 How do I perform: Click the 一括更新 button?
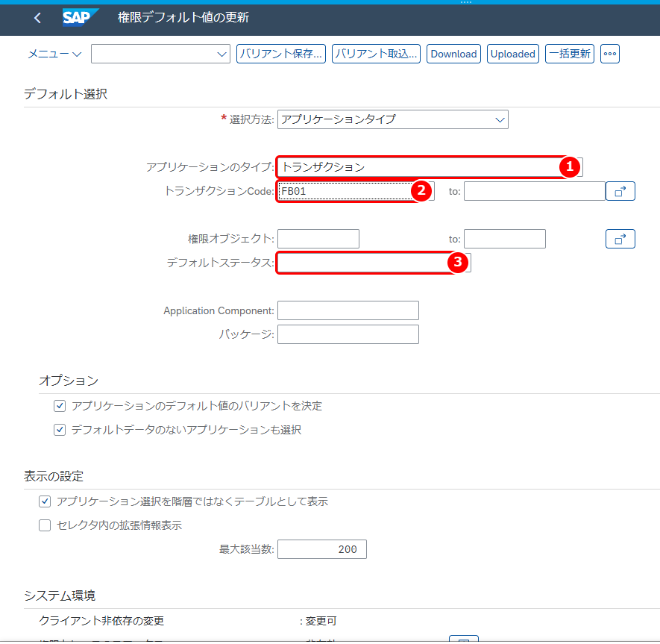coord(570,54)
